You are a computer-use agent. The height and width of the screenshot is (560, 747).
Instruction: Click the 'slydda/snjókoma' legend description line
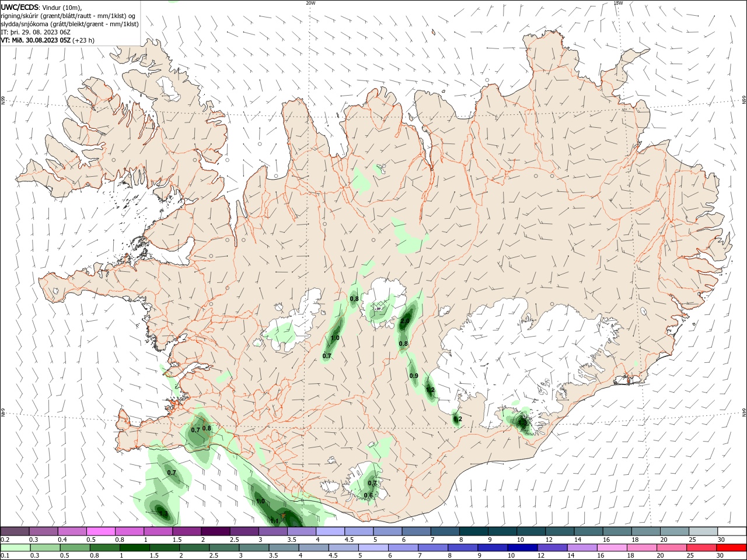70,24
